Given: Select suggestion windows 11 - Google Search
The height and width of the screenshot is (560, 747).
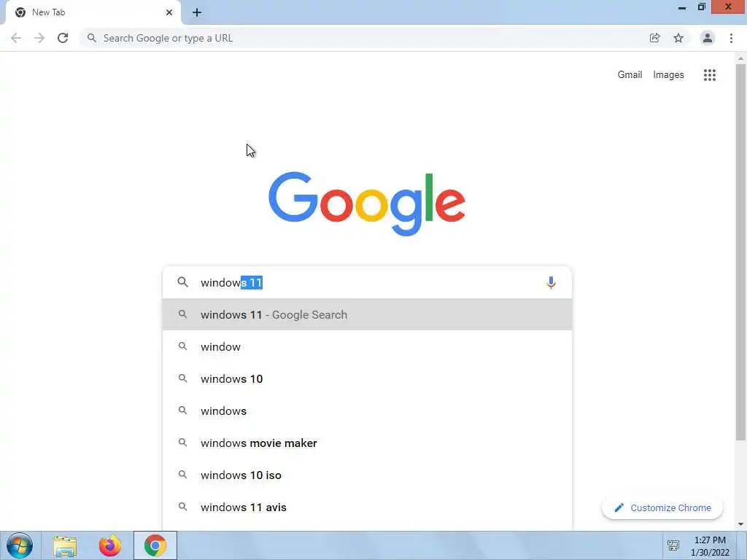Looking at the screenshot, I should pyautogui.click(x=367, y=314).
